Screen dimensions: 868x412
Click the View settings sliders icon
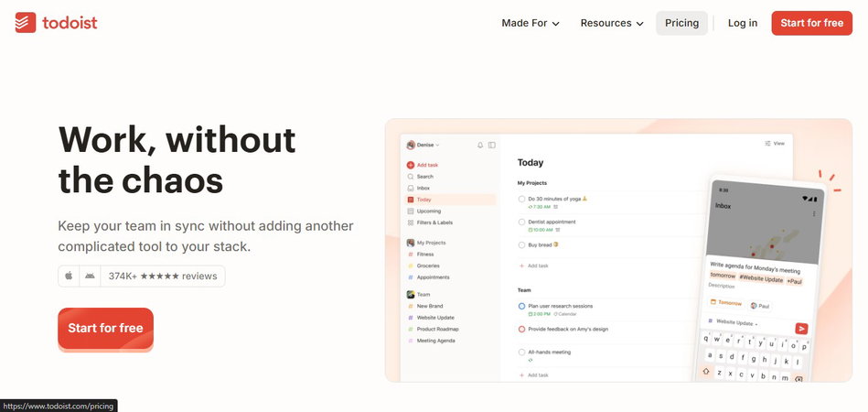[x=767, y=144]
